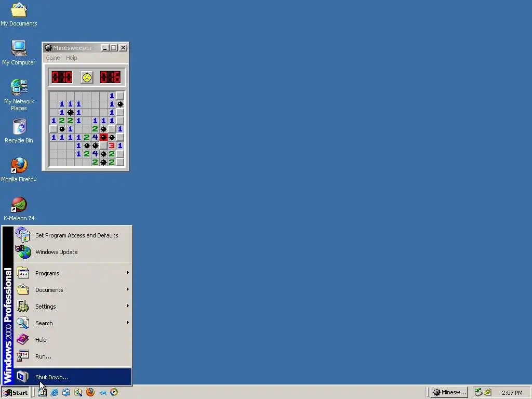Viewport: 532px width, 399px height.
Task: Expand the Documents submenu arrow
Action: (x=128, y=289)
